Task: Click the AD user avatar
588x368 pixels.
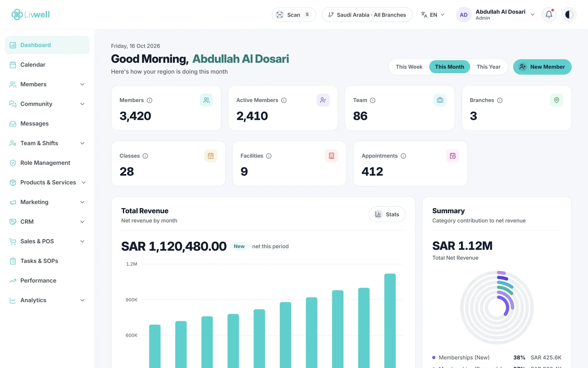Action: [x=464, y=15]
